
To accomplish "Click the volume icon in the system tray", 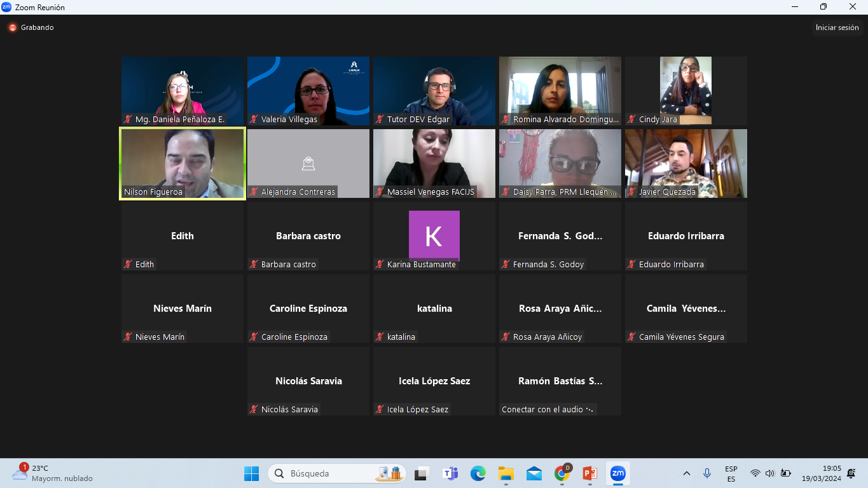I will (x=769, y=473).
